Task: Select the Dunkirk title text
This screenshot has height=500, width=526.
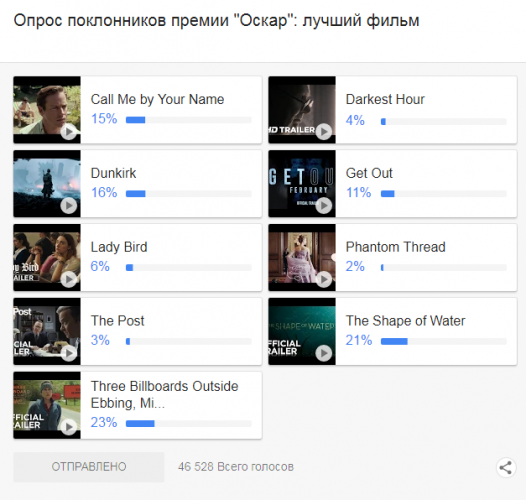Action: pyautogui.click(x=113, y=173)
